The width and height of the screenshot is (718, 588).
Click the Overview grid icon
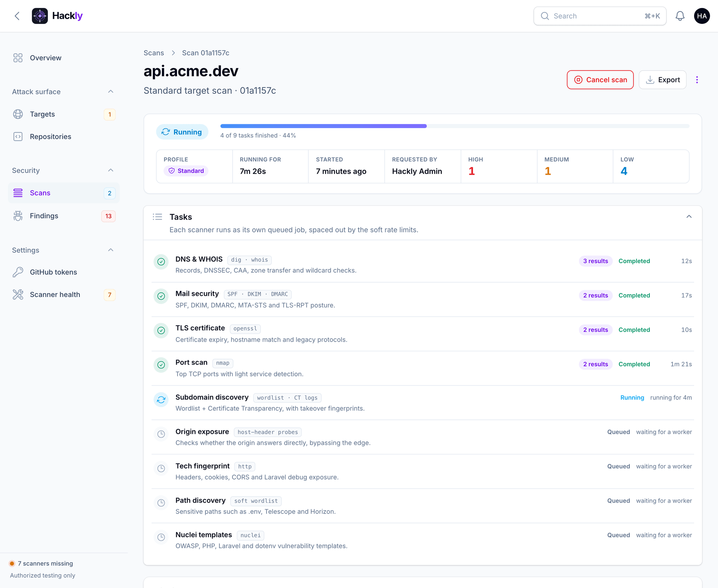(x=18, y=58)
